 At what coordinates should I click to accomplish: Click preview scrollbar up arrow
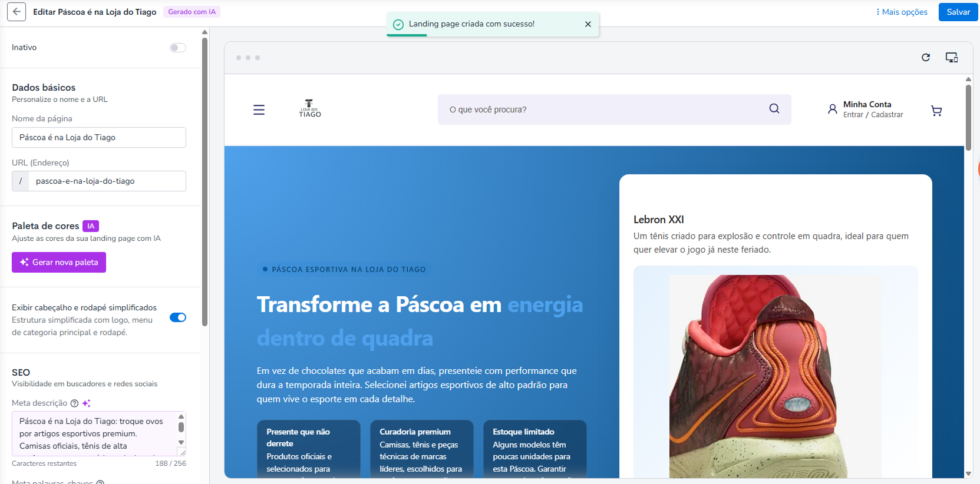968,79
